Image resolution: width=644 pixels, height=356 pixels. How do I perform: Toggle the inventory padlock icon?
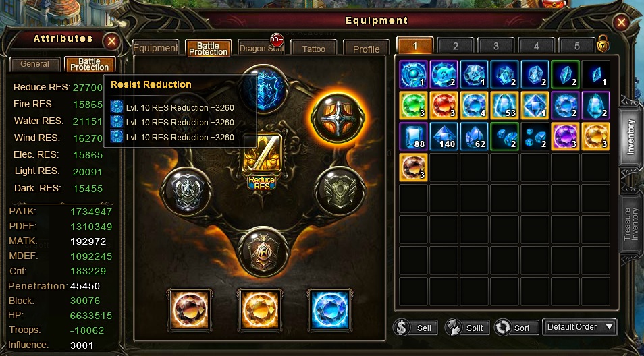point(603,43)
